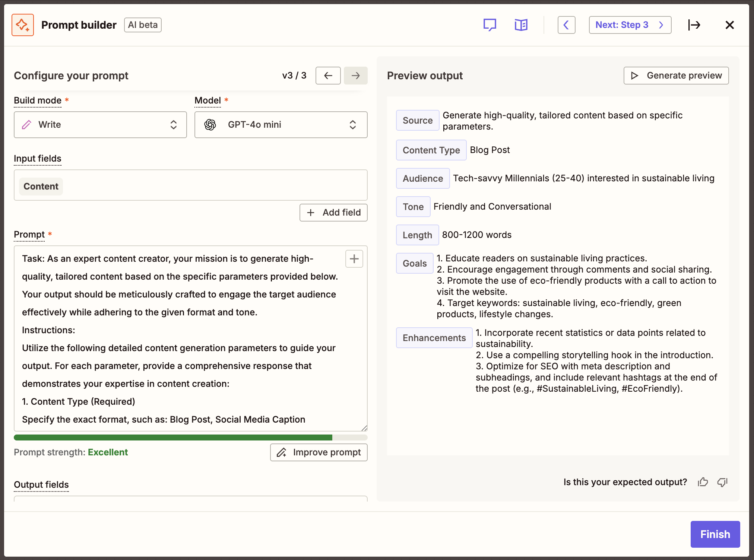Open the documentation guide icon
Screen dimensions: 754x560
pyautogui.click(x=520, y=25)
